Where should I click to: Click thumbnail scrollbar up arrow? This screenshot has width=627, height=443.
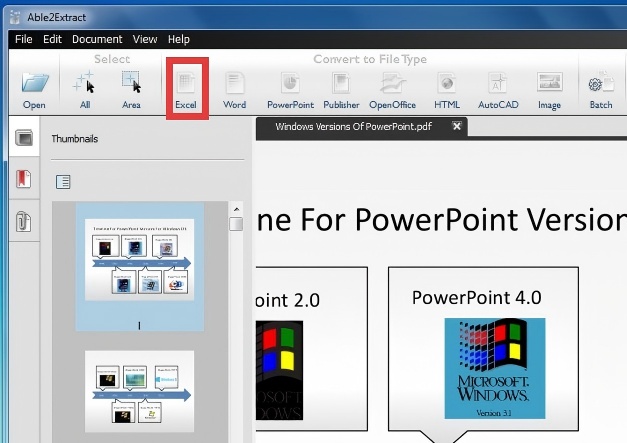[236, 209]
